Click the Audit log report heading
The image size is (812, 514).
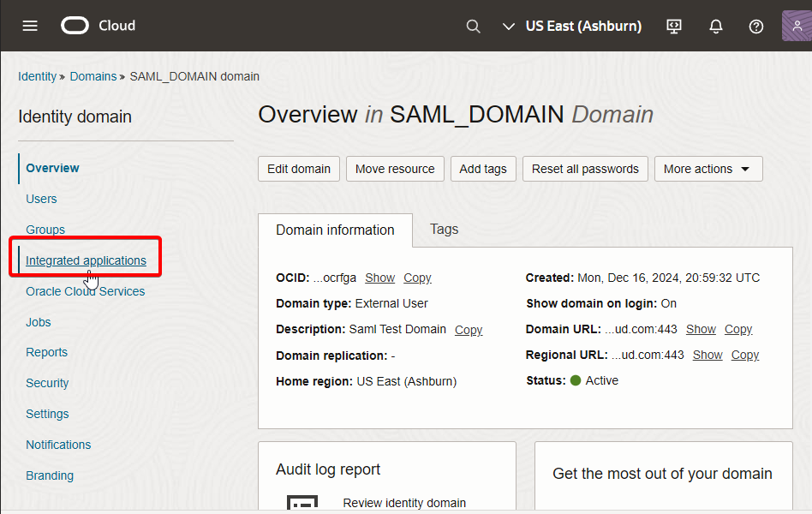(x=328, y=469)
